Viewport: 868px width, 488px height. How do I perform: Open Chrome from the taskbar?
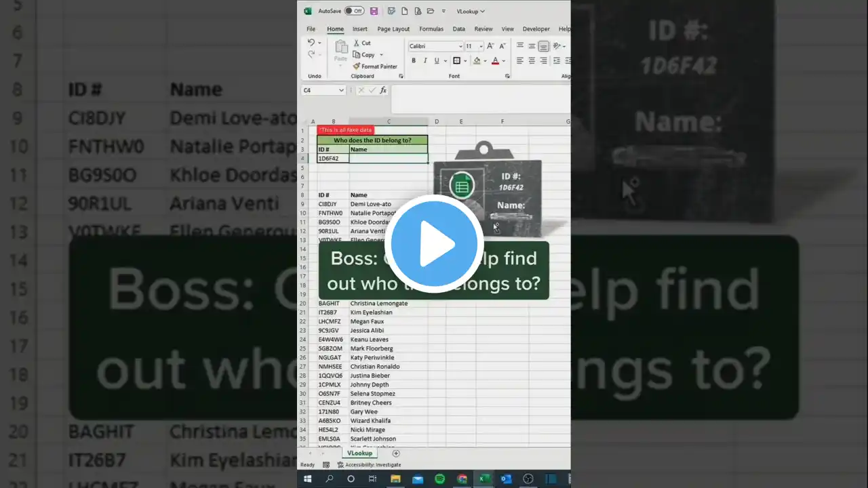(462, 479)
